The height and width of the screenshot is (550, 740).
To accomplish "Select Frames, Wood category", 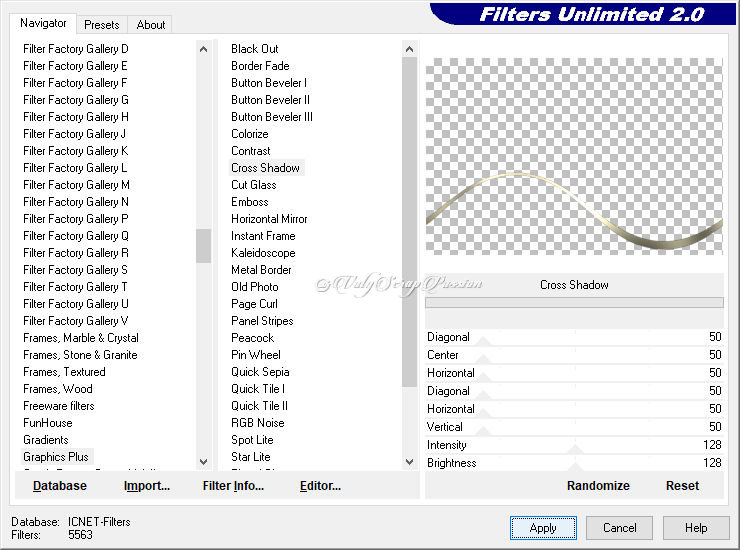I will click(x=58, y=389).
